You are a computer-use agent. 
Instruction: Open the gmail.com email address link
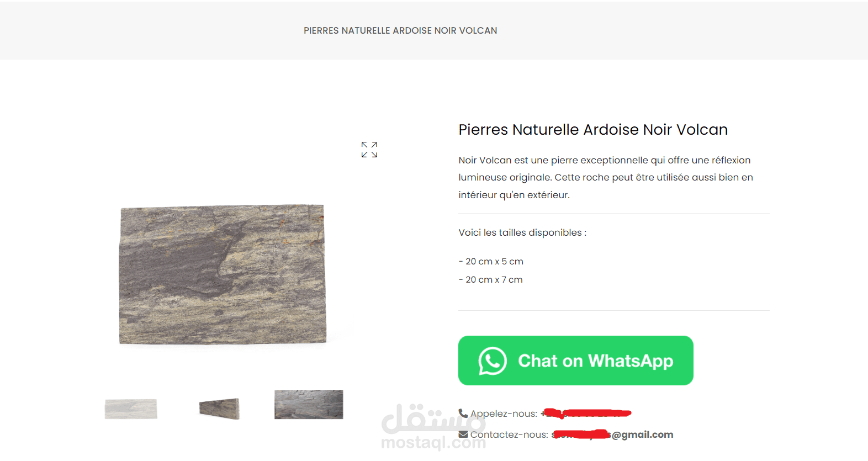click(x=612, y=434)
